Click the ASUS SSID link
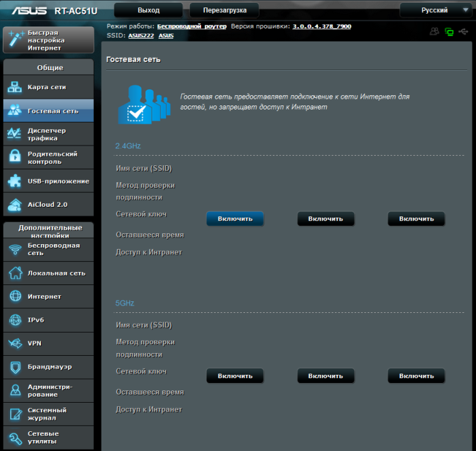 [x=166, y=35]
